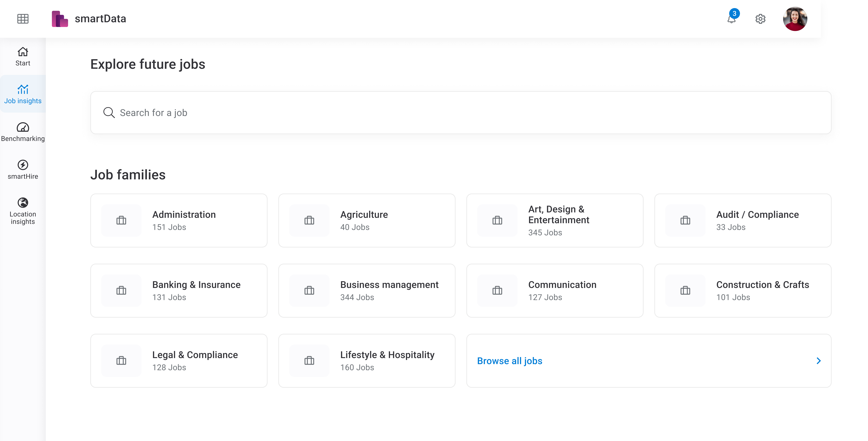Click the Search for a job field
The image size is (868, 441).
(461, 113)
